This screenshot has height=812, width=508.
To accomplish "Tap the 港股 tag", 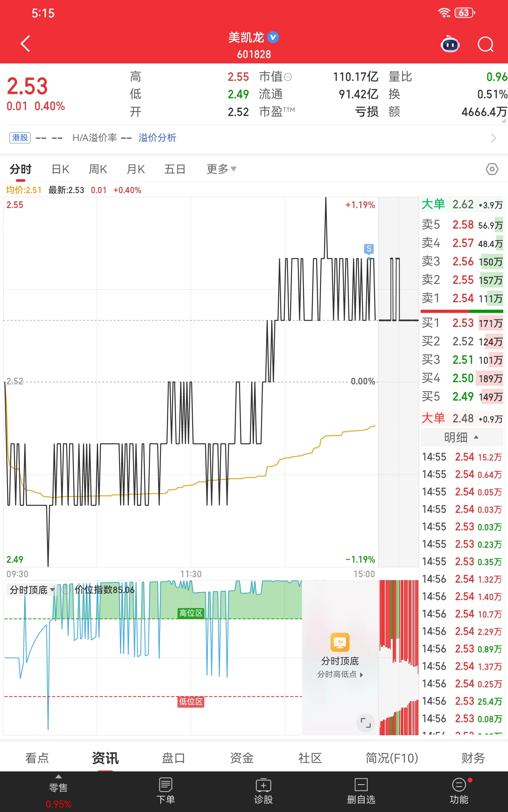I will (20, 138).
